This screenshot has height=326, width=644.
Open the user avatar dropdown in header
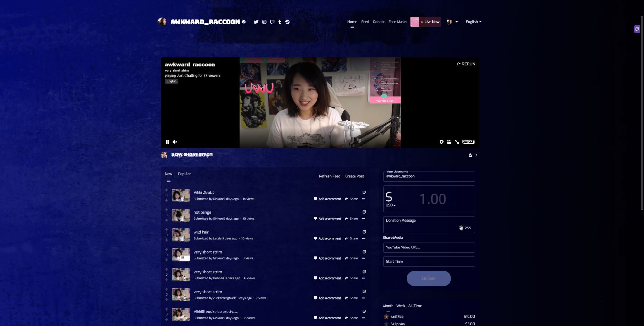(x=452, y=22)
